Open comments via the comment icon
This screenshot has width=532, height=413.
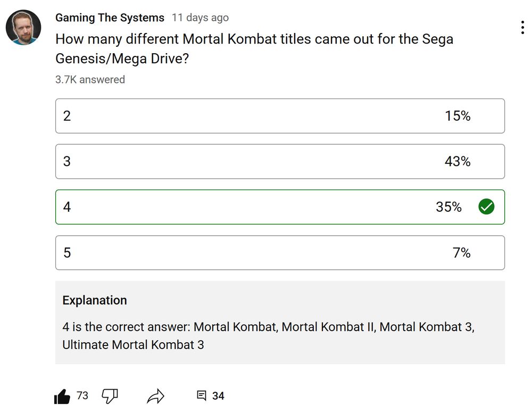coord(202,396)
